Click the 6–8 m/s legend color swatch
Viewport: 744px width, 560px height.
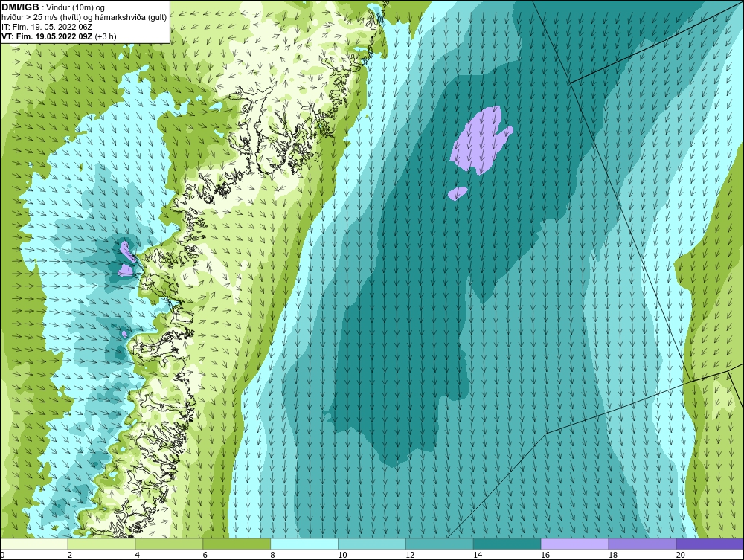point(237,544)
